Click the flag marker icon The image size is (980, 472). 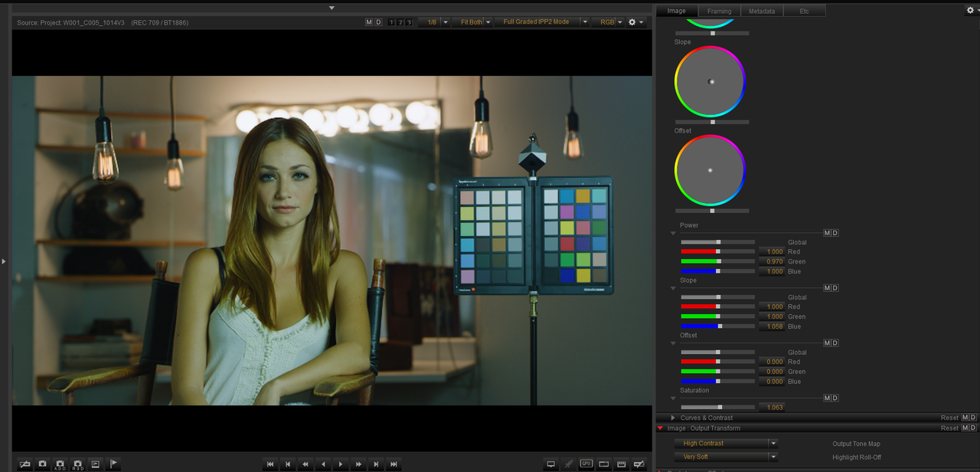pos(113,464)
